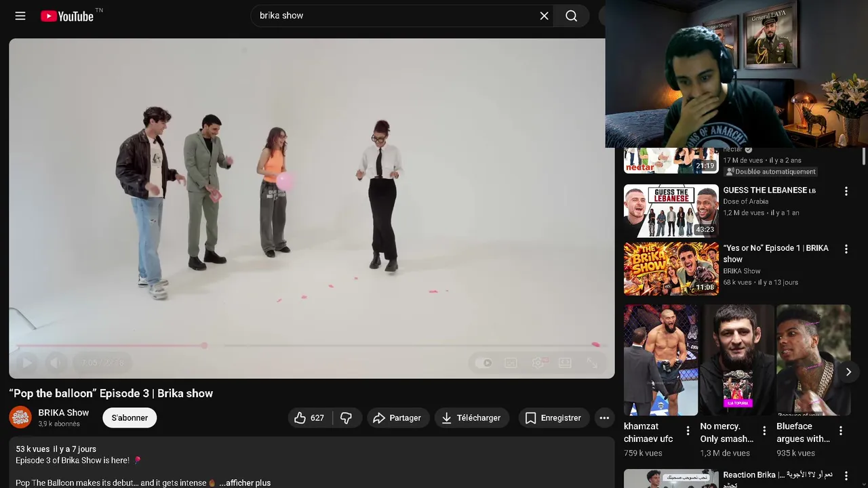Open player settings gear
868x488 pixels.
coord(538,363)
